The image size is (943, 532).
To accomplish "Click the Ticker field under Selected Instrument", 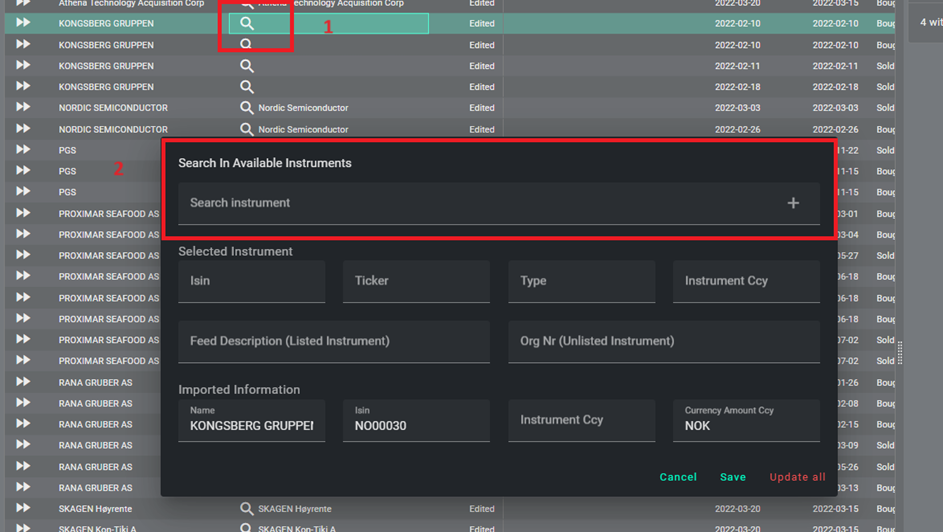I will (416, 282).
